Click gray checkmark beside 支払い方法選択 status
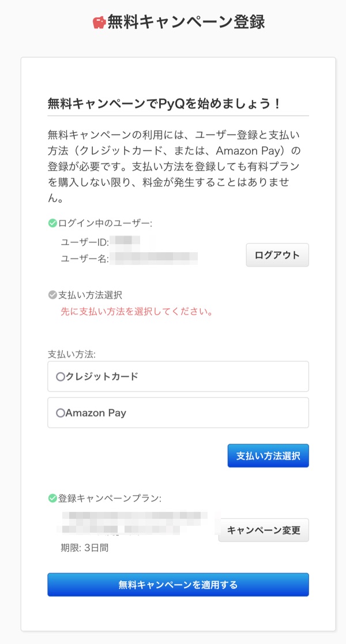The image size is (346, 644). pyautogui.click(x=52, y=295)
